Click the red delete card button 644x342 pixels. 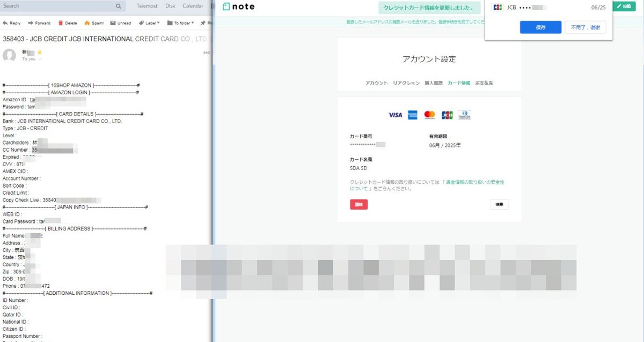(x=358, y=204)
